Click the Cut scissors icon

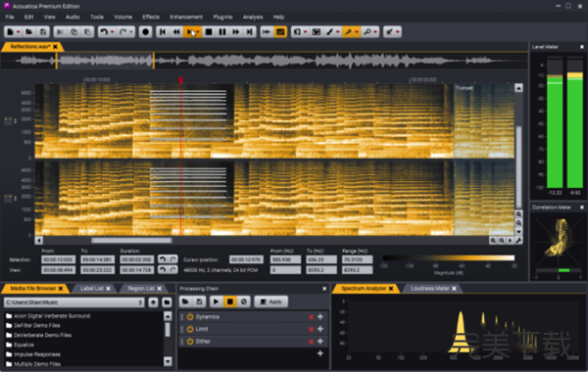pyautogui.click(x=60, y=32)
